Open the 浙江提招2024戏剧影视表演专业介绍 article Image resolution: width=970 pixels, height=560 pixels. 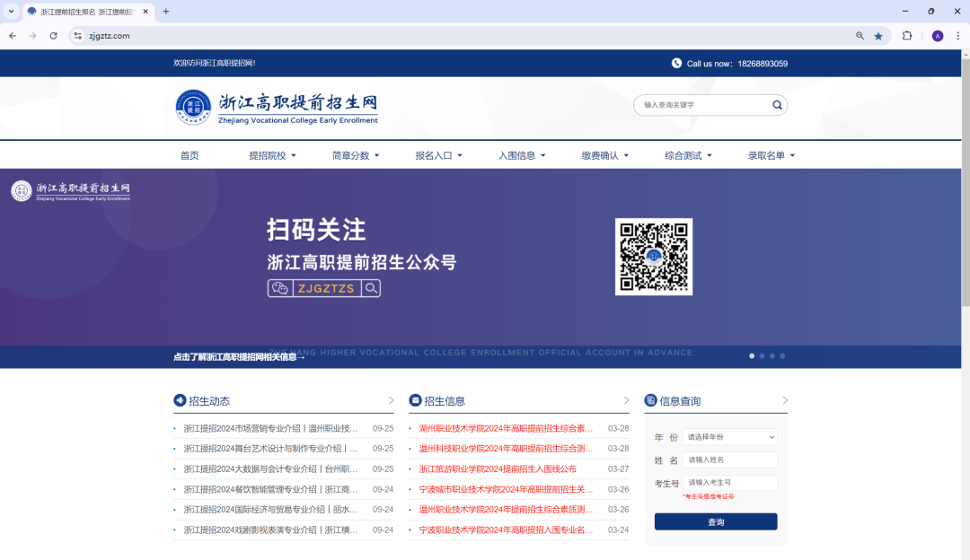(270, 530)
